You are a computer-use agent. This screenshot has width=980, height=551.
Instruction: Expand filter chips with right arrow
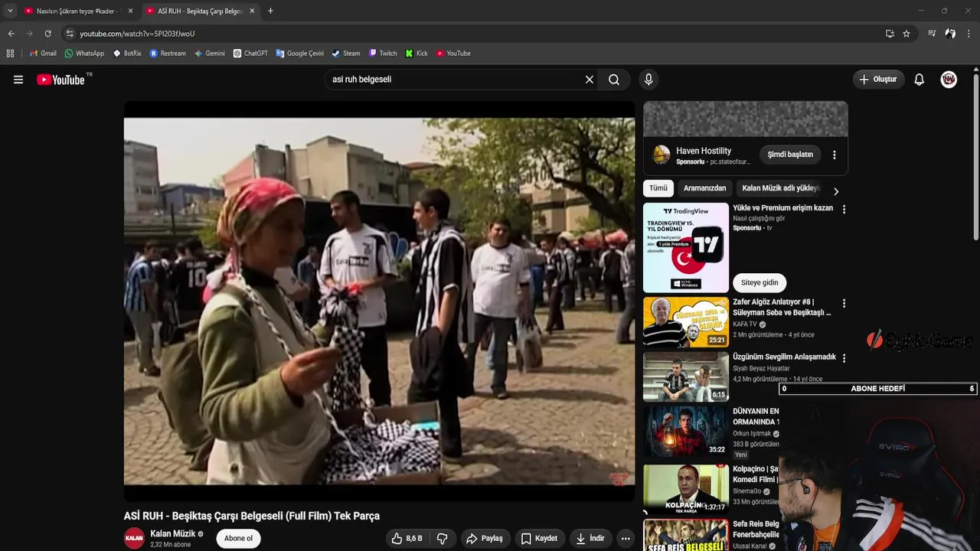point(835,191)
